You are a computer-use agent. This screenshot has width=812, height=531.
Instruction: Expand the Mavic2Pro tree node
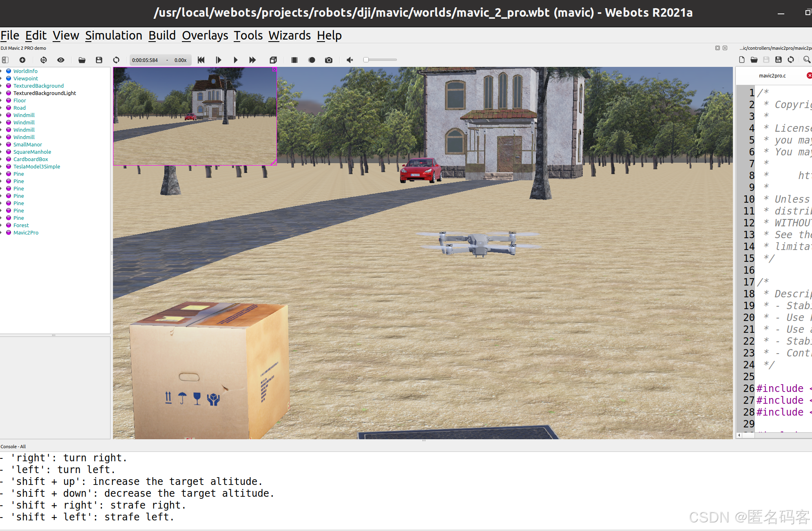(x=2, y=232)
